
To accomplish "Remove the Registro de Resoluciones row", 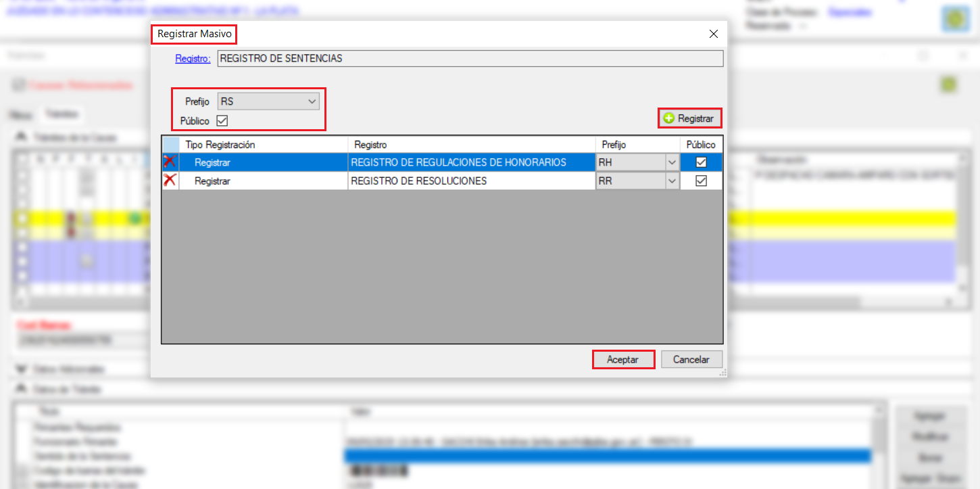I will pos(170,181).
